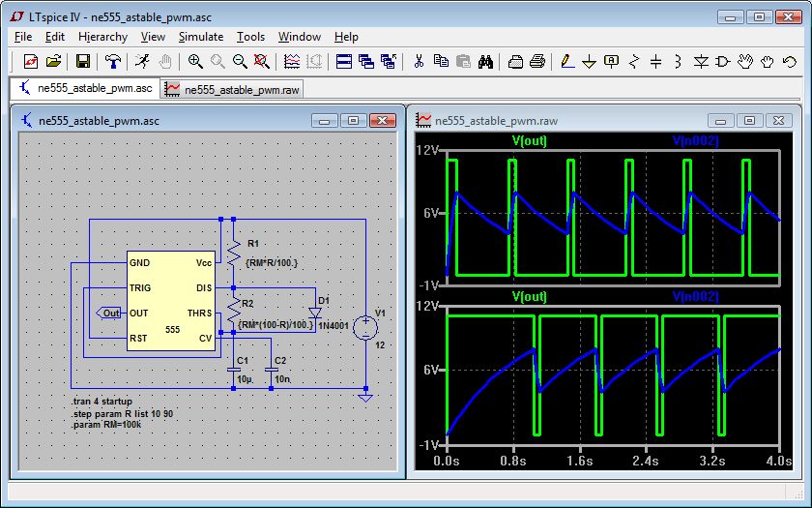Open the Tools menu
812x508 pixels.
coord(250,37)
